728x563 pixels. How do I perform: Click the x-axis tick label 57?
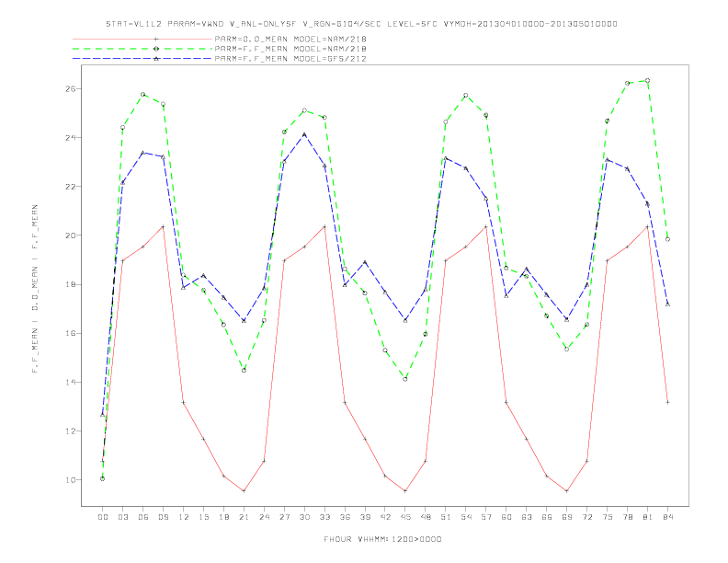pos(486,517)
